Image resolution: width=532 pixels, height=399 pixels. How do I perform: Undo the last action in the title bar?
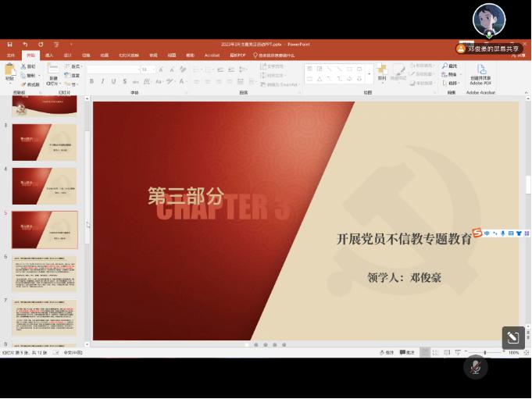pyautogui.click(x=25, y=45)
